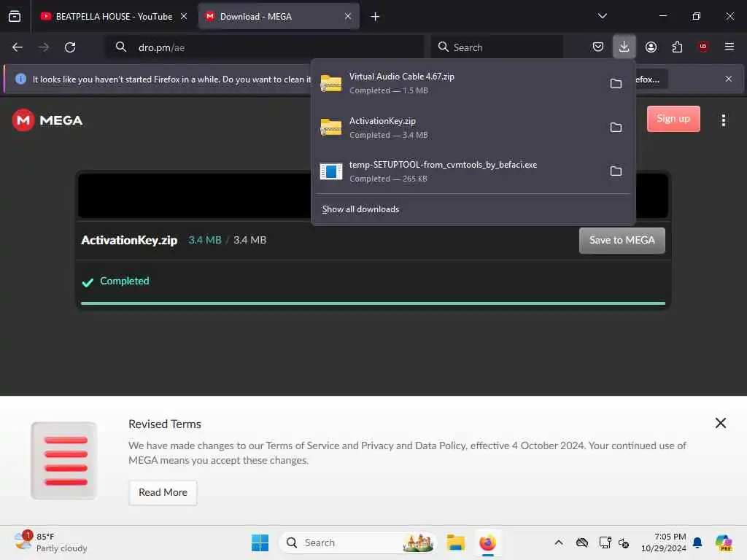Click temp-SETUPTOOL exe file icon

(330, 171)
